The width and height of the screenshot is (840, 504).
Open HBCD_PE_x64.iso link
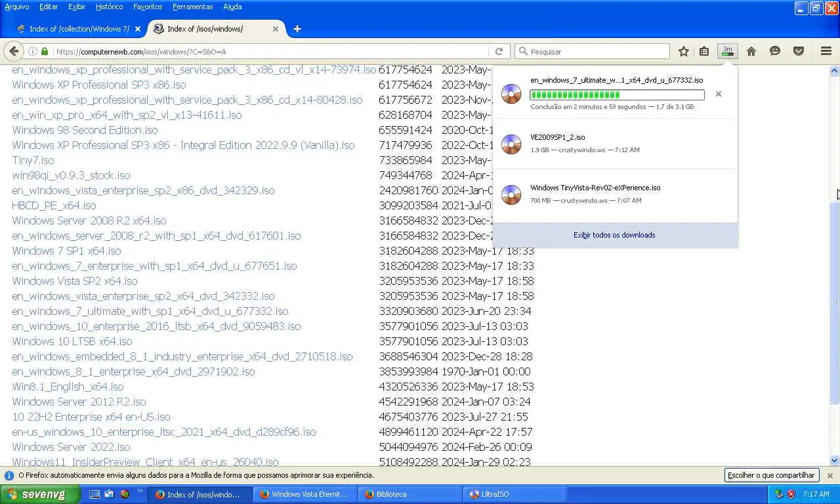(x=54, y=205)
